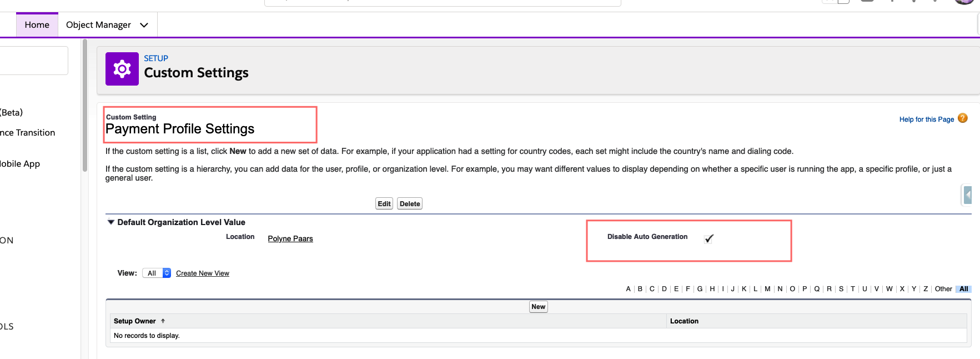
Task: Click the sort arrow beside Setup Owner
Action: tap(163, 321)
